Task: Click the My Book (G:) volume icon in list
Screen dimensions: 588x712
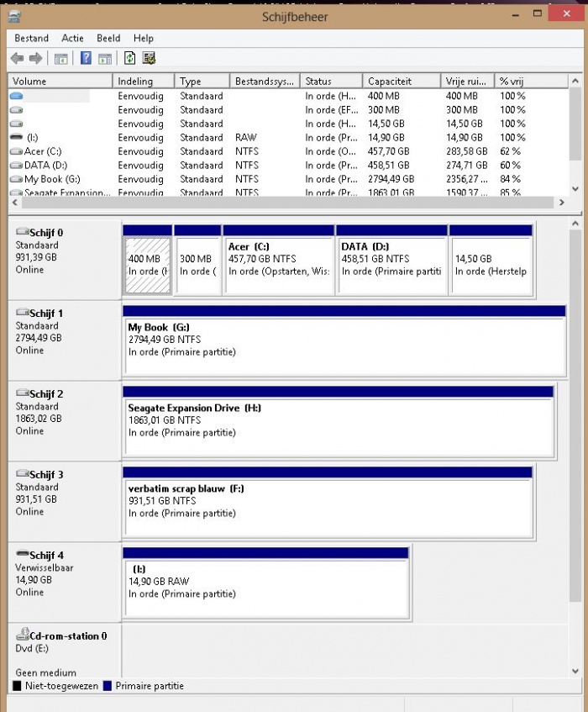Action: point(16,179)
